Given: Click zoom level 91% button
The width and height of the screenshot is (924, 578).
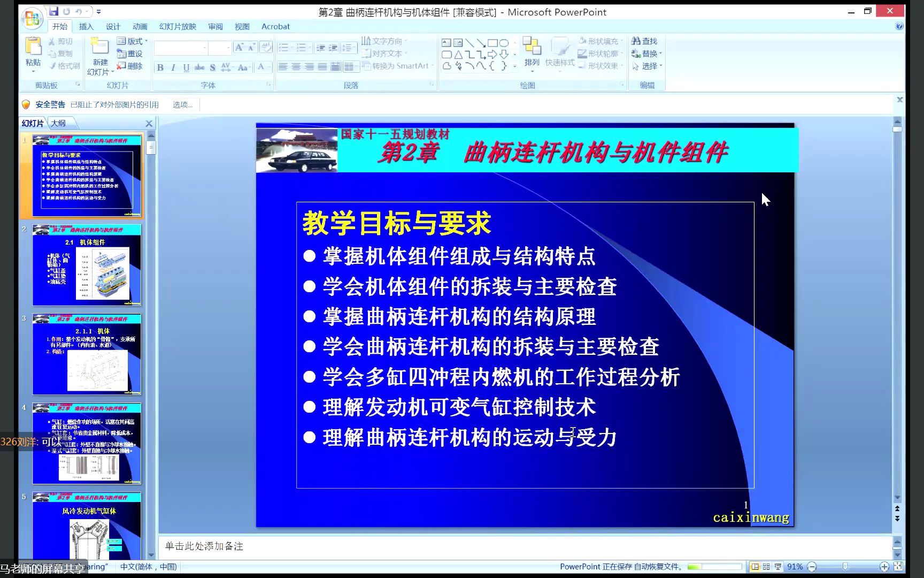Looking at the screenshot, I should (795, 566).
